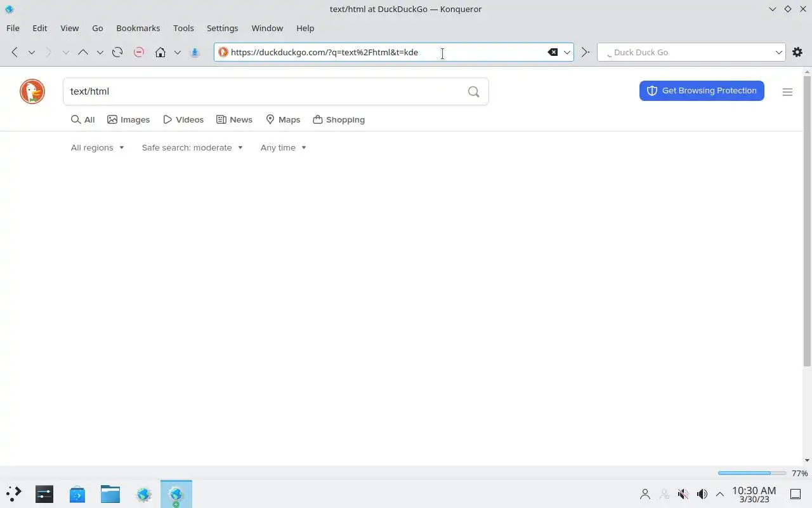Open the toolbar settings gear icon
812x508 pixels.
tap(797, 52)
